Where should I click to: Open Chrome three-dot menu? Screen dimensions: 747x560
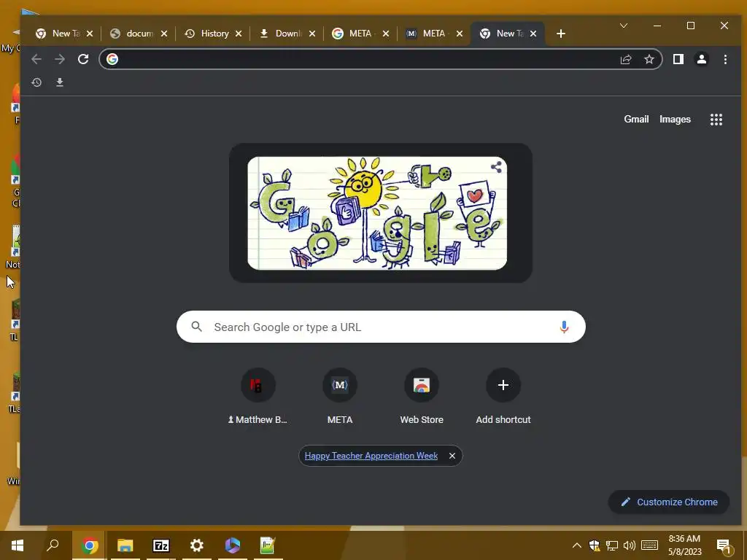725,59
